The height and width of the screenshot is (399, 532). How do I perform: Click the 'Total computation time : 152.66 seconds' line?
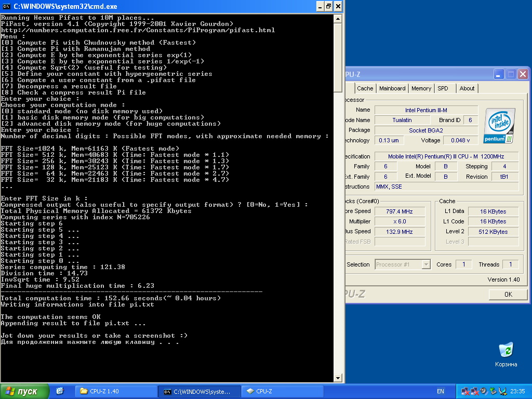(x=111, y=298)
